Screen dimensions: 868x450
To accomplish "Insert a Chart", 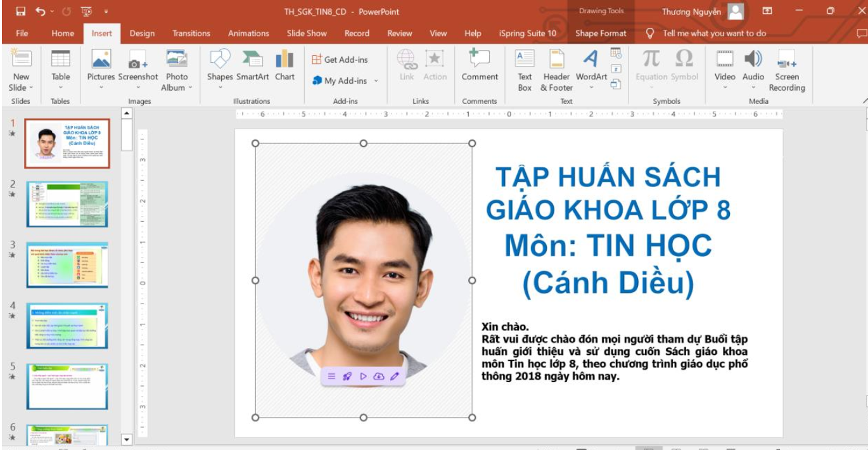I will tap(284, 67).
